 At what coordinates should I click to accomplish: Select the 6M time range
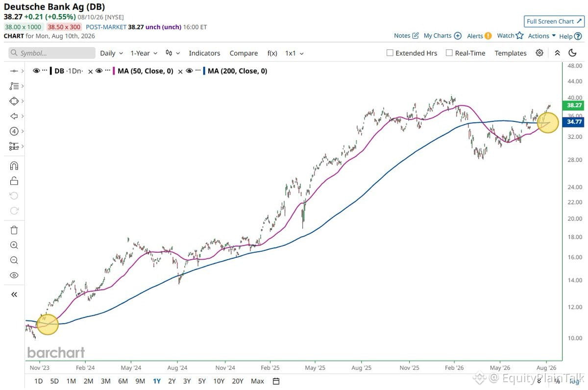[122, 381]
